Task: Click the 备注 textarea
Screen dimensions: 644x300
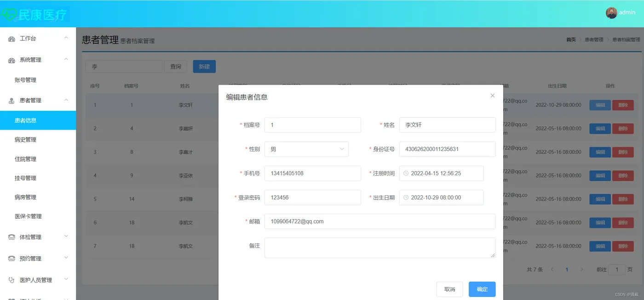Action: pos(380,248)
